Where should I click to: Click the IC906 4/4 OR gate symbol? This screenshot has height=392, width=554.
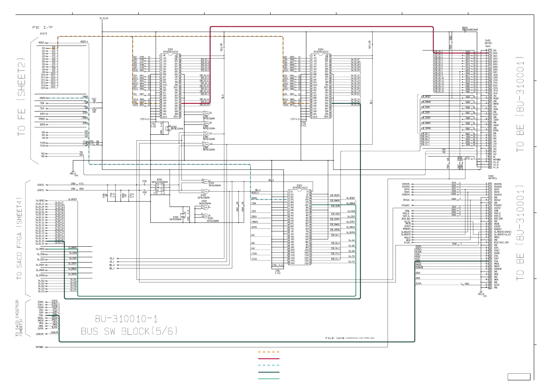pyautogui.click(x=207, y=144)
